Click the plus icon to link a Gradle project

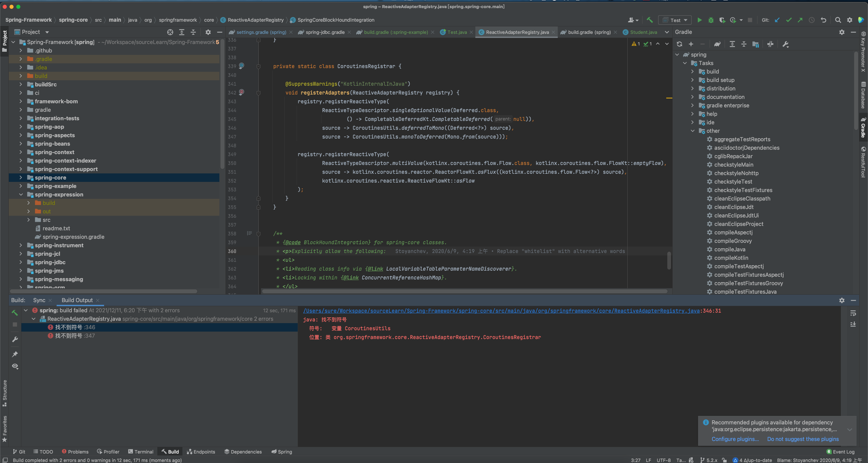point(691,44)
